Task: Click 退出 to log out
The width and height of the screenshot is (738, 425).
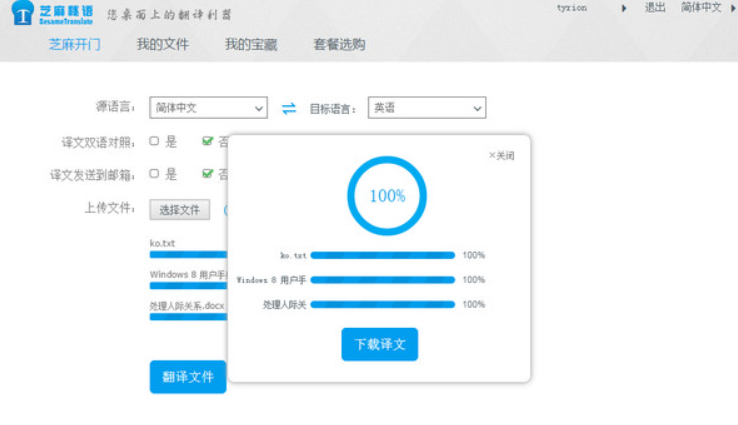Action: [x=655, y=8]
